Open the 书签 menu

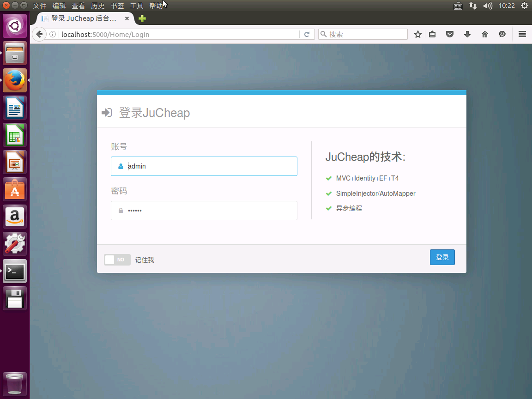pos(117,6)
